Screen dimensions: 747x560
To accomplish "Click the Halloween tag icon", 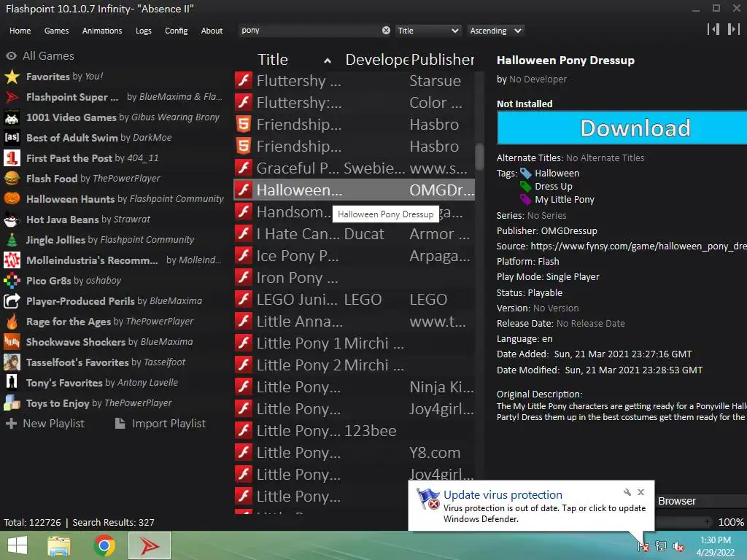I will (x=525, y=174).
